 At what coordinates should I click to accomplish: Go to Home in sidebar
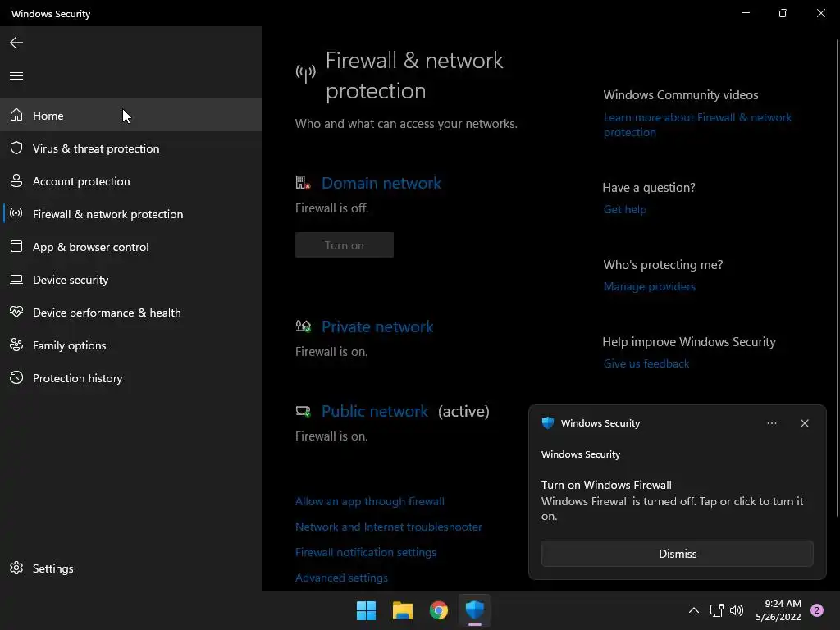48,116
